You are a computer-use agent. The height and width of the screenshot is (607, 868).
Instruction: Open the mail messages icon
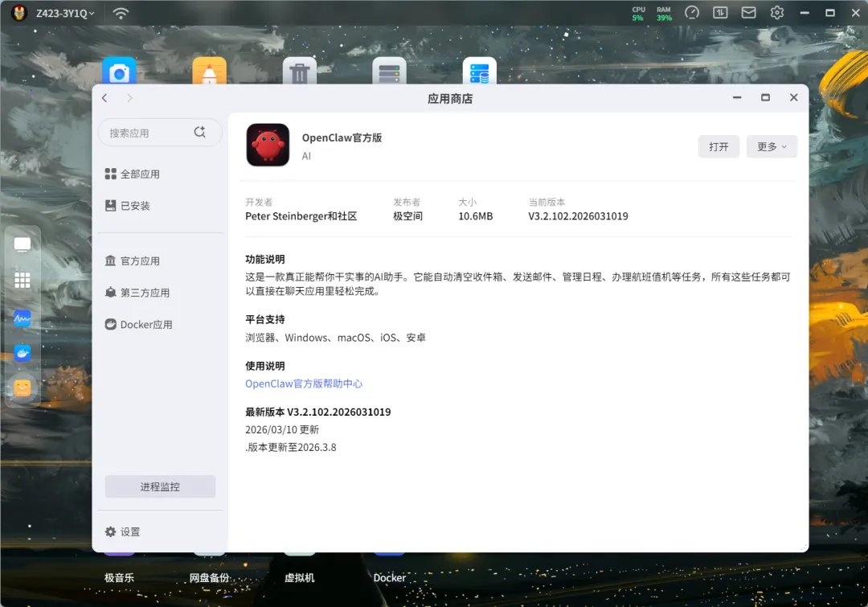pyautogui.click(x=748, y=12)
